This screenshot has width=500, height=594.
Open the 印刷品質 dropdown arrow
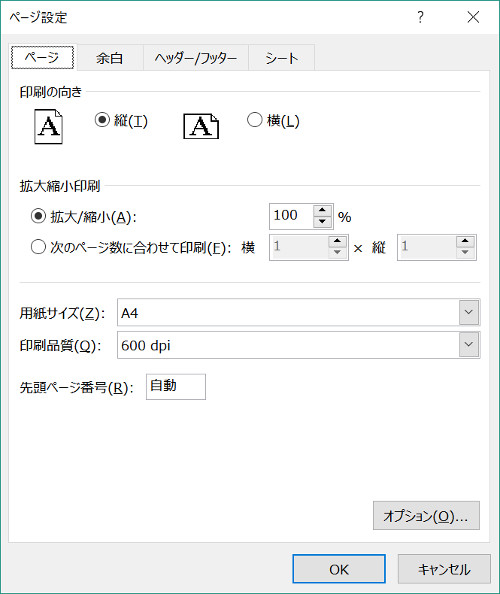[469, 344]
